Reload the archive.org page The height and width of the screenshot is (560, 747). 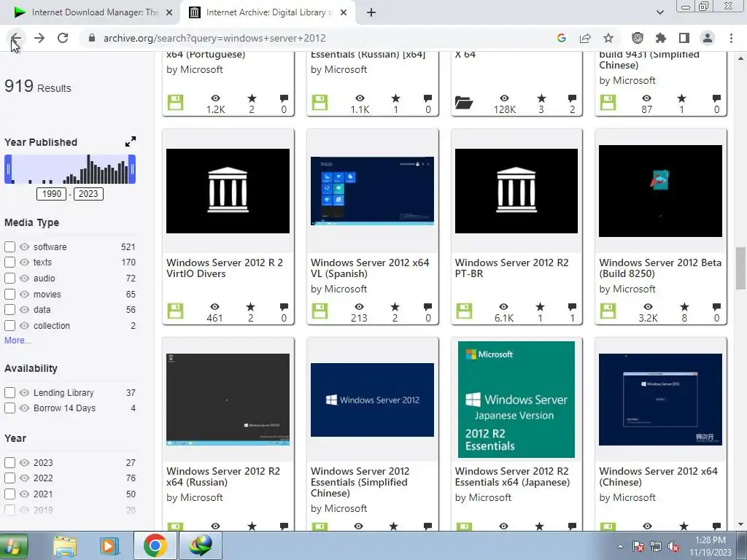pos(63,38)
